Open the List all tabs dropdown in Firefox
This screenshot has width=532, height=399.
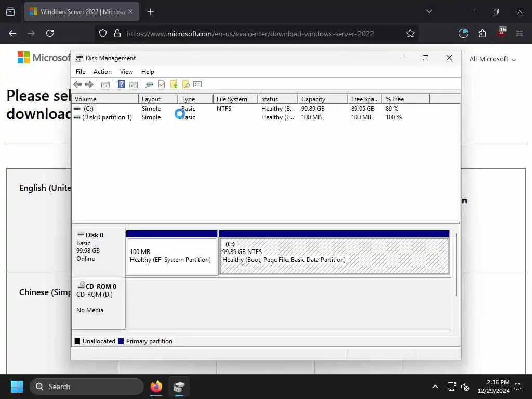(429, 11)
